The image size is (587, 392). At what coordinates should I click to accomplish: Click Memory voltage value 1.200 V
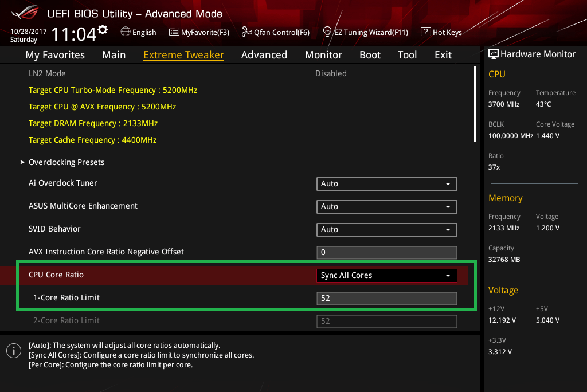pyautogui.click(x=547, y=228)
